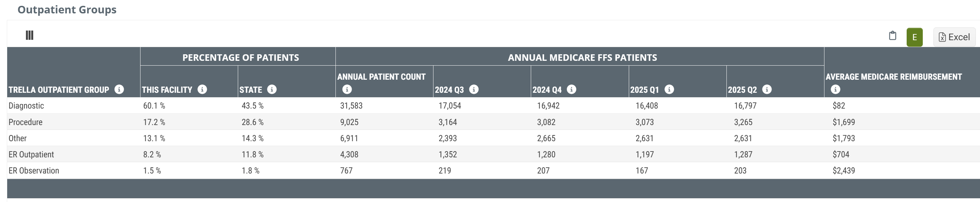Click the 2025 Q1 info icon
This screenshot has width=980, height=202.
[x=669, y=90]
